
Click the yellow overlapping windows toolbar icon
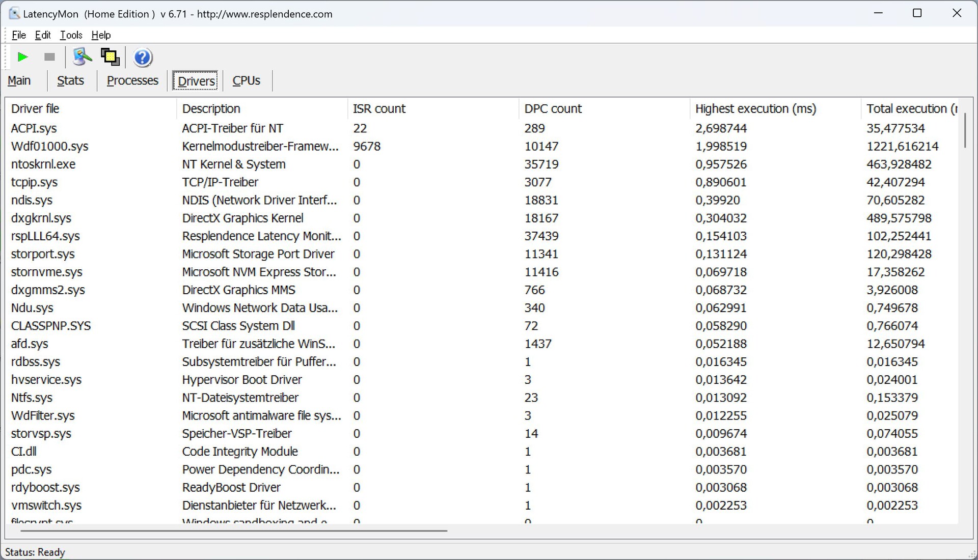pos(110,57)
